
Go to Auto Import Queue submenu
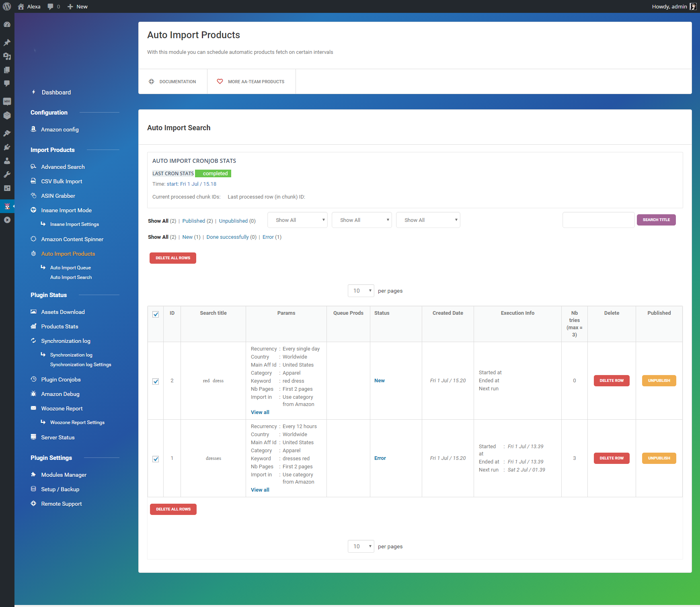[x=70, y=268]
